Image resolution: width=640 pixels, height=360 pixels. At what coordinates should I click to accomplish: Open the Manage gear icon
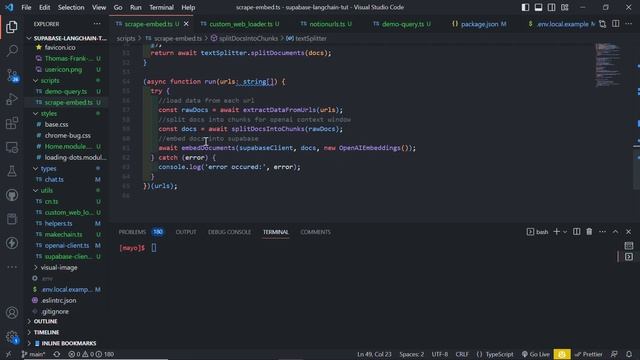click(x=12, y=337)
